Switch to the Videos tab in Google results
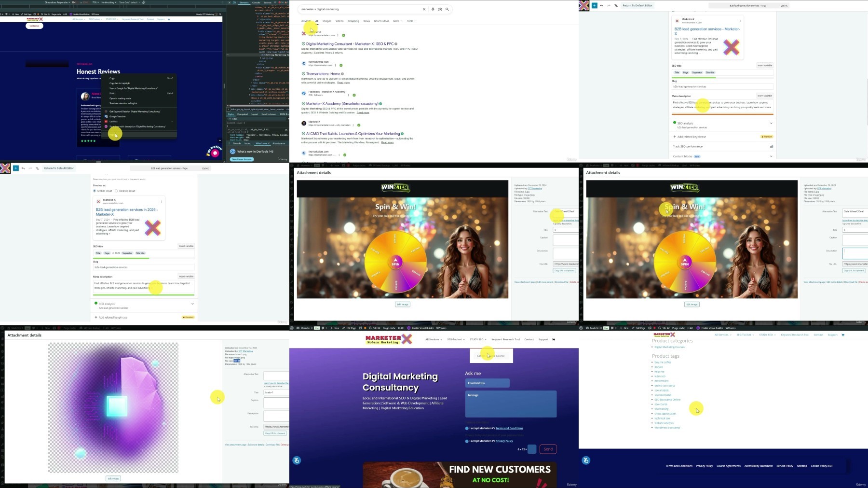 tap(339, 21)
